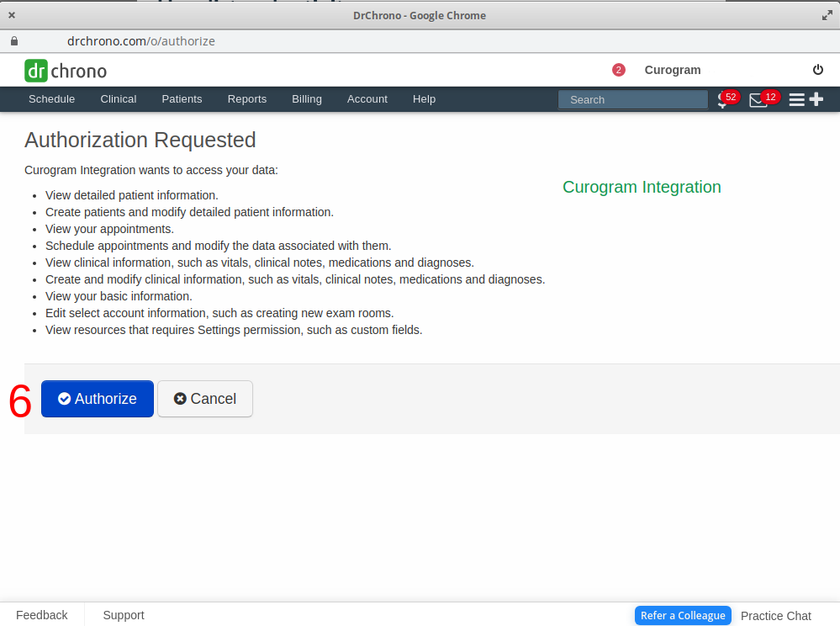Open the Clinical menu
This screenshot has height=626, width=840.
[x=119, y=99]
